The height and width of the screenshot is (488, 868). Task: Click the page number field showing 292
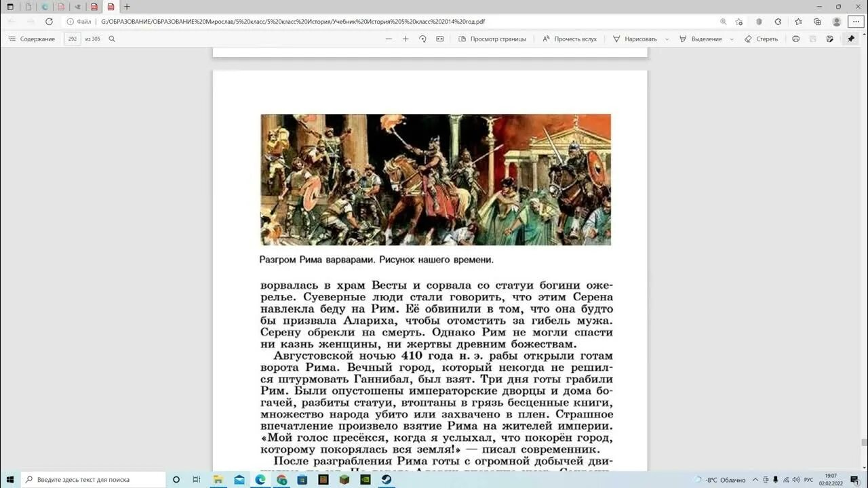point(73,39)
